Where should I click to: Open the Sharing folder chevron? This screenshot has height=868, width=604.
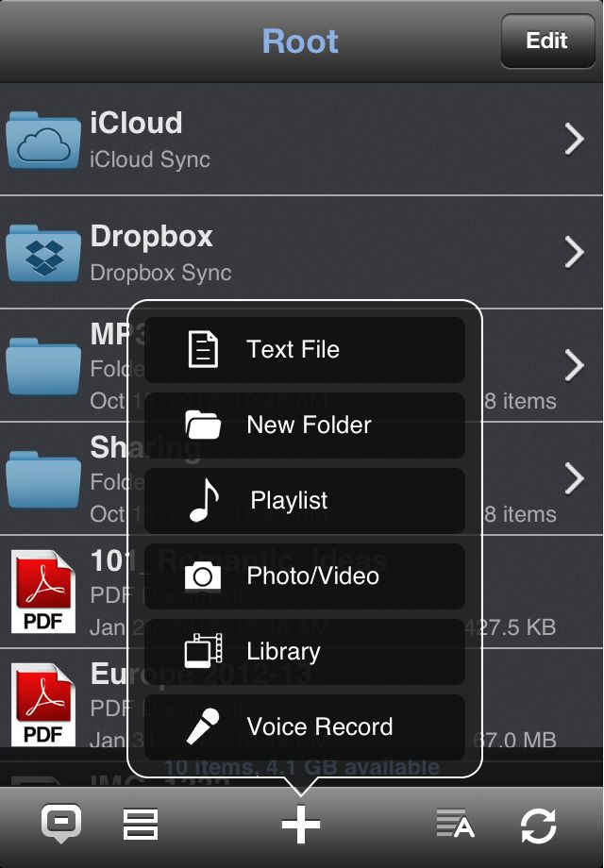(x=575, y=478)
